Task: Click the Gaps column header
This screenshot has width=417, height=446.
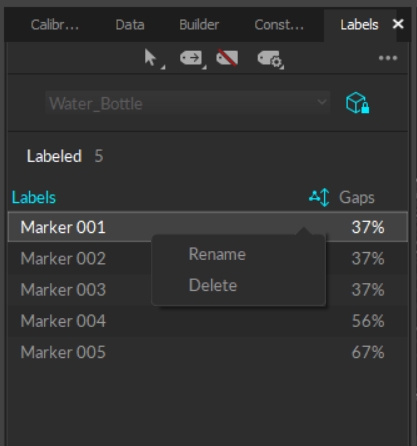Action: click(x=357, y=198)
